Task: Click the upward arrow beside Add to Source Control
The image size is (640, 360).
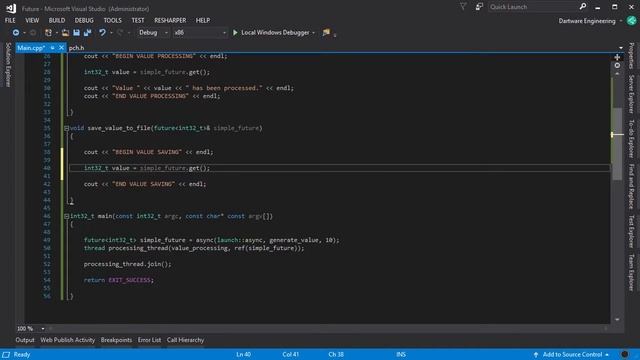Action: pyautogui.click(x=536, y=355)
